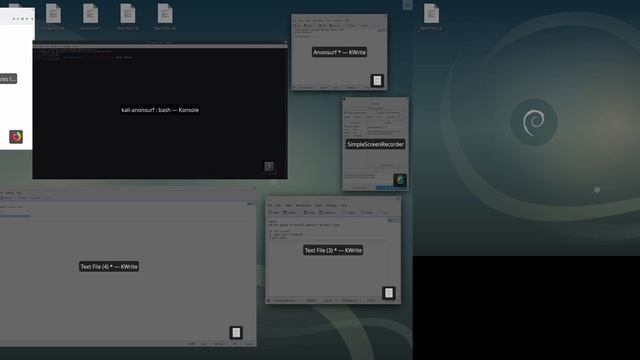Select the text file icon on the right monitor desktop

pyautogui.click(x=431, y=17)
